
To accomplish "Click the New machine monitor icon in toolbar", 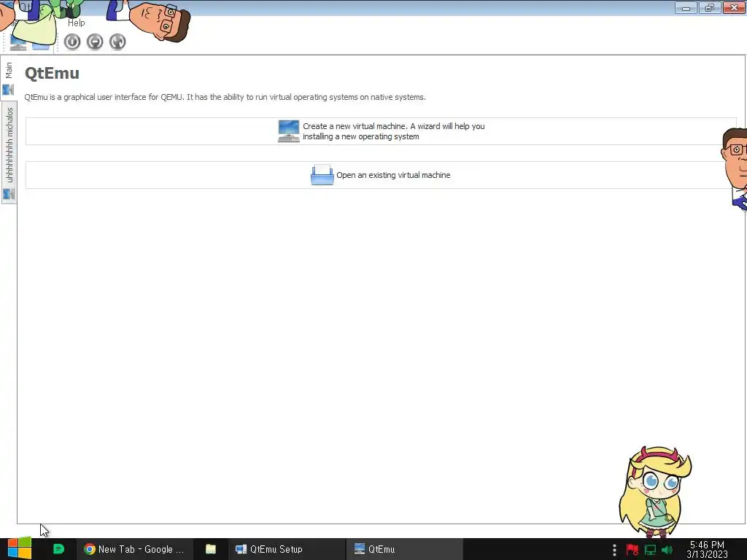I will coord(18,42).
